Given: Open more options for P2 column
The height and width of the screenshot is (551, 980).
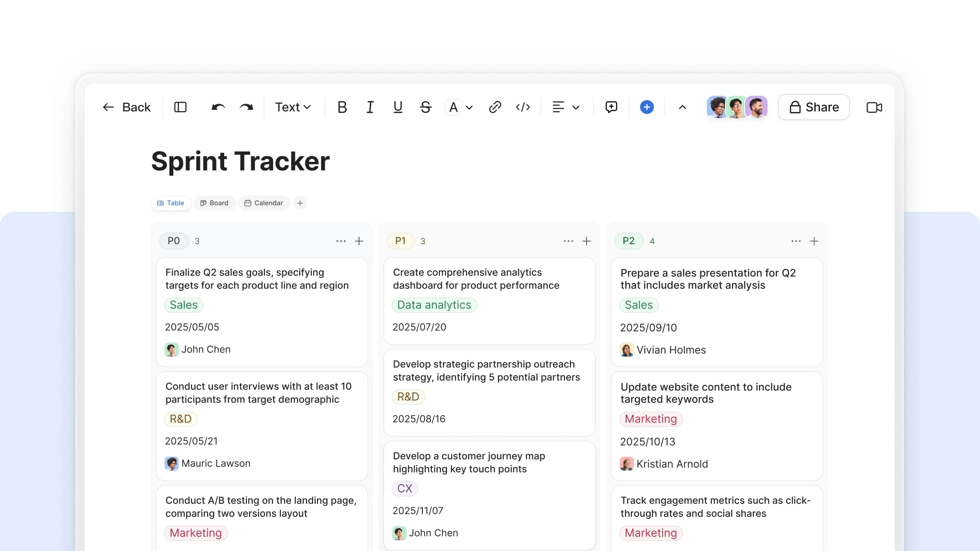Looking at the screenshot, I should [796, 241].
